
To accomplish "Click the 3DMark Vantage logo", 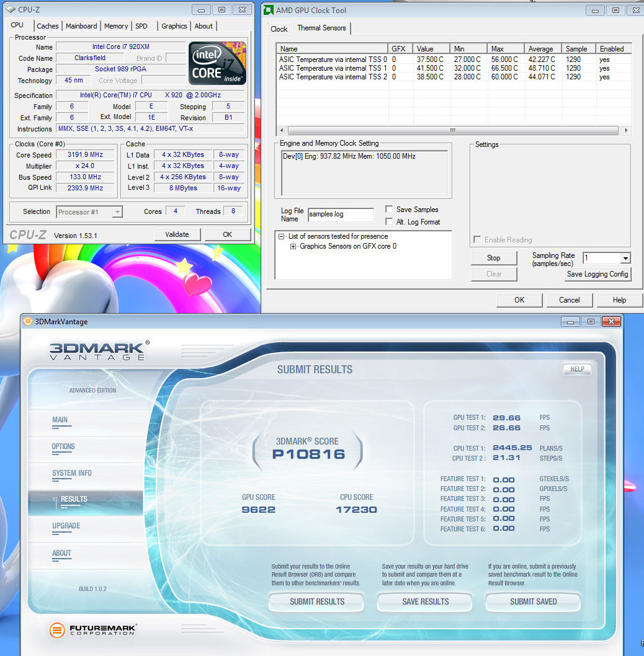I will [99, 350].
